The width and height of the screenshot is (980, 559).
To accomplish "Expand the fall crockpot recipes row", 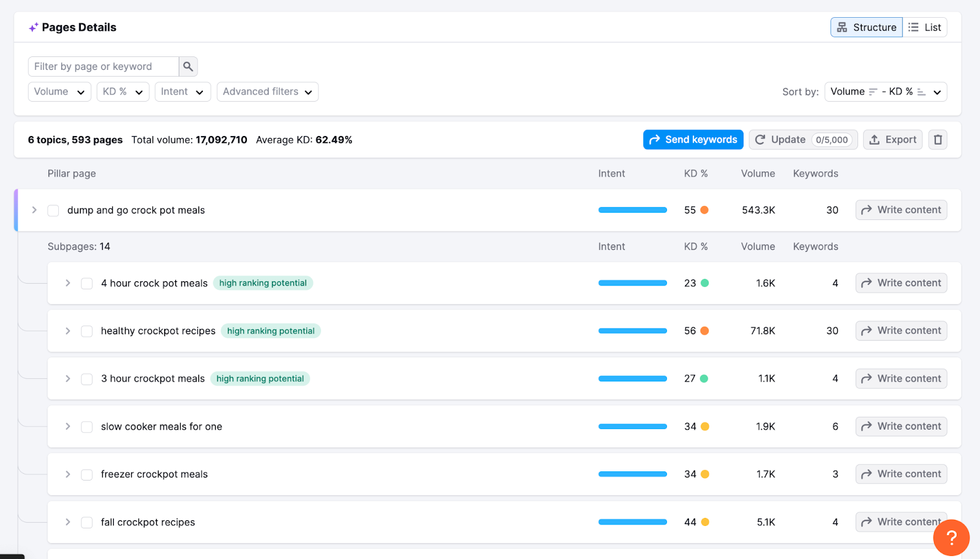I will [x=68, y=522].
